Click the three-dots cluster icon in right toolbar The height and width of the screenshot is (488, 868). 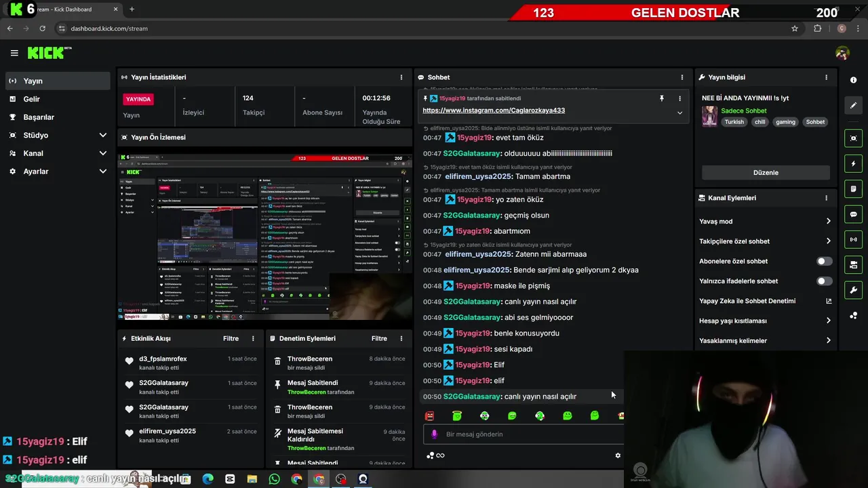point(853,315)
